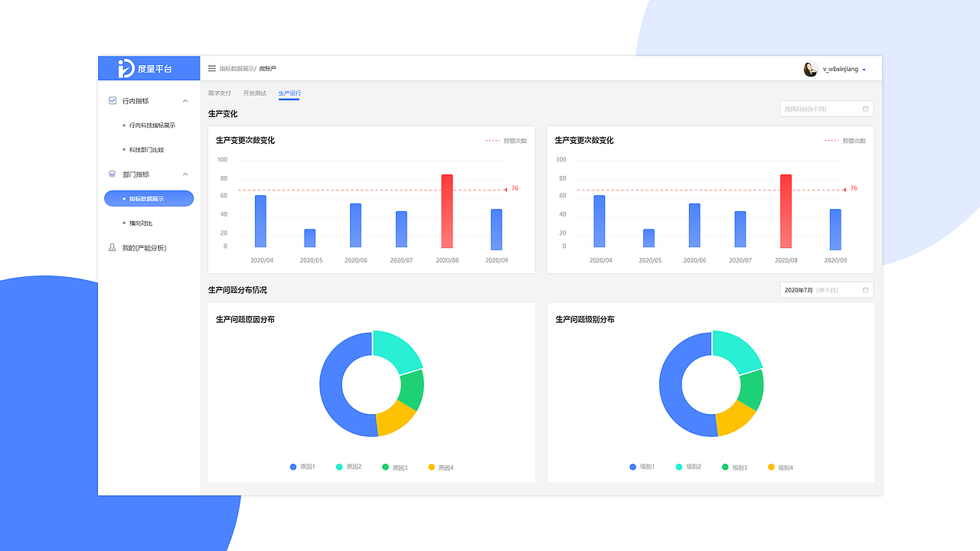Click the v_wbxinjiang username text
980x551 pixels.
coord(840,69)
